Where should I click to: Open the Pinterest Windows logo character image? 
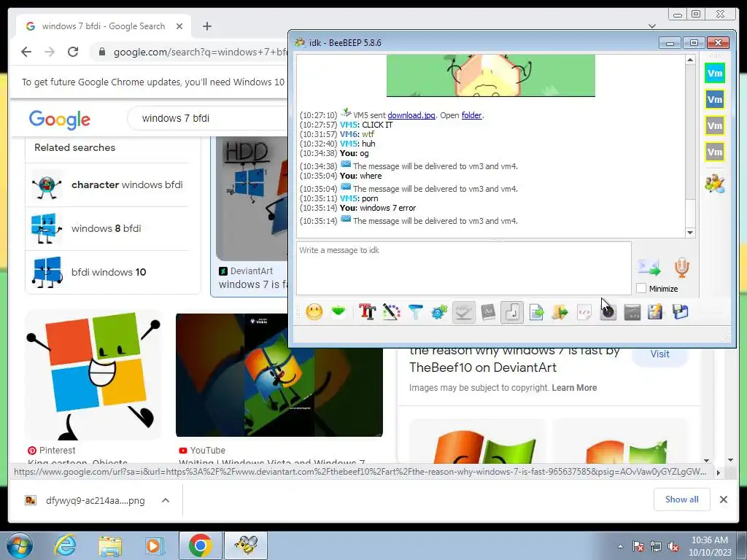[93, 375]
